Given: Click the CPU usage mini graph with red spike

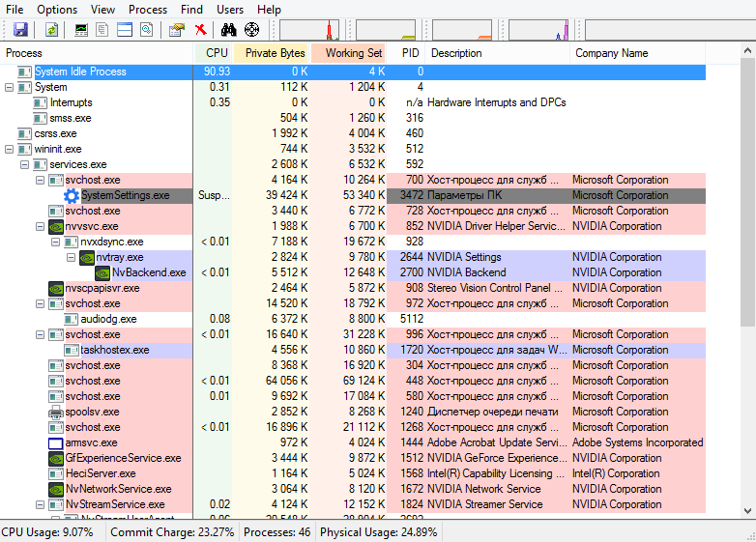Looking at the screenshot, I should coord(309,30).
